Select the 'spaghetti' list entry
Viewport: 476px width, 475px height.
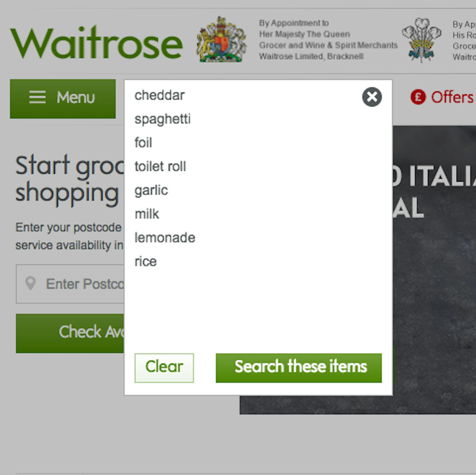point(162,119)
